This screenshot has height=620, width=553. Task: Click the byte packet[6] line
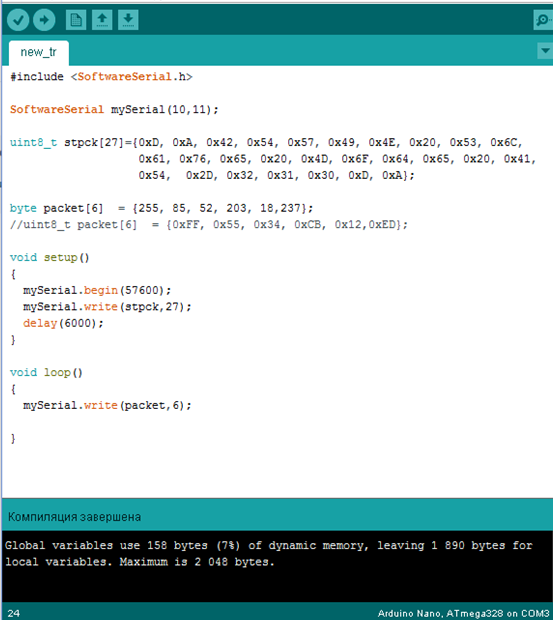(x=161, y=208)
